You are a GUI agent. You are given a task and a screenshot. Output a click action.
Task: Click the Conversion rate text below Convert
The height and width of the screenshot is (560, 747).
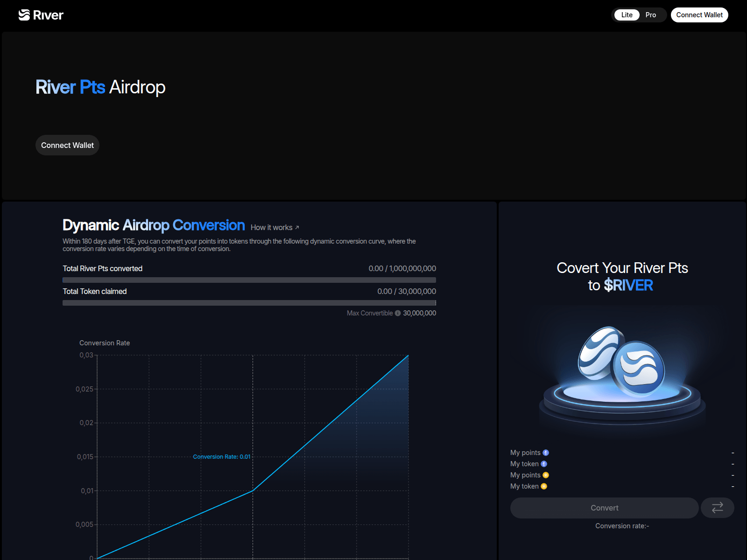622,526
